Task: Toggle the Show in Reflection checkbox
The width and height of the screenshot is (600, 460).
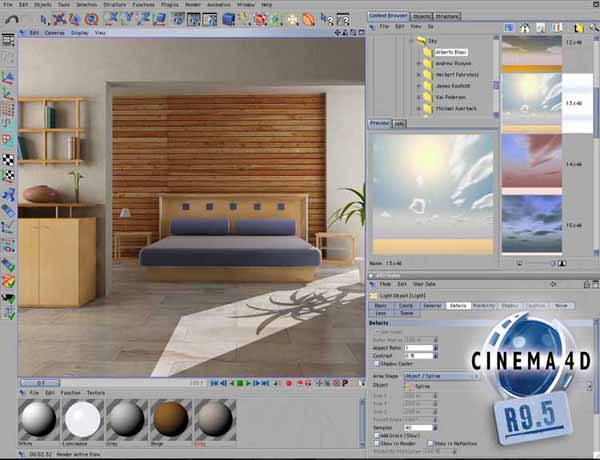Action: 430,444
